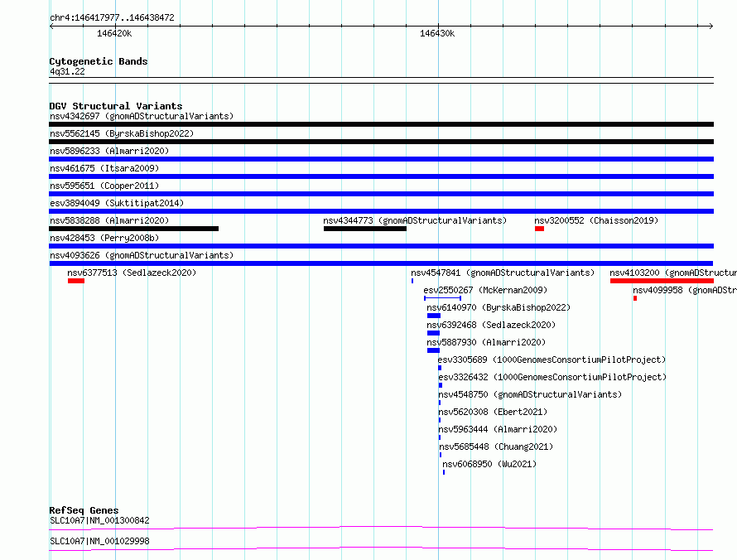
Task: Click the nsv5838288 Almarri2020 label
Action: pyautogui.click(x=109, y=220)
